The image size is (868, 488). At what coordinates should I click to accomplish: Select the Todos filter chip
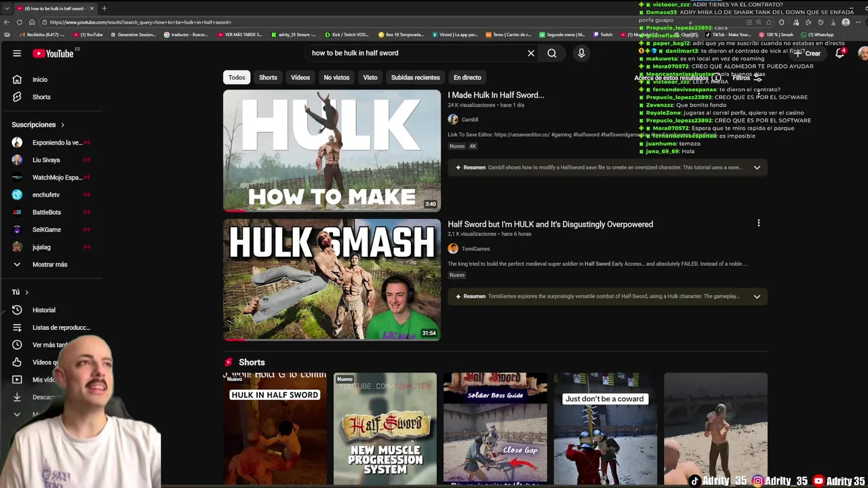[x=237, y=77]
